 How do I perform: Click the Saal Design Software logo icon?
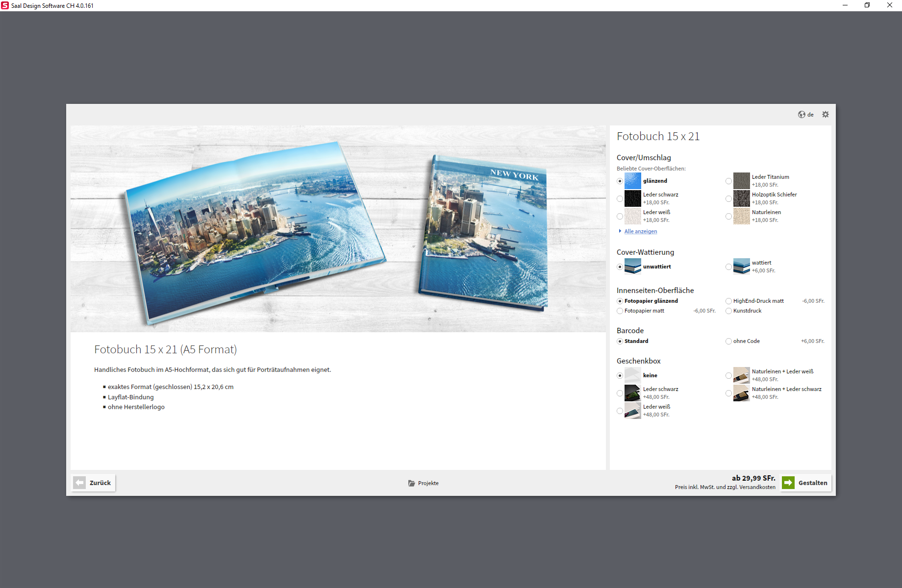(5, 5)
